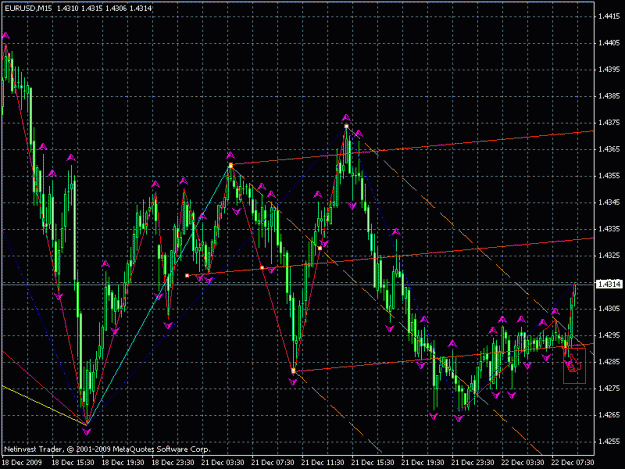The width and height of the screenshot is (625, 469).
Task: Click the 1.4335 price axis label
Action: tap(609, 229)
